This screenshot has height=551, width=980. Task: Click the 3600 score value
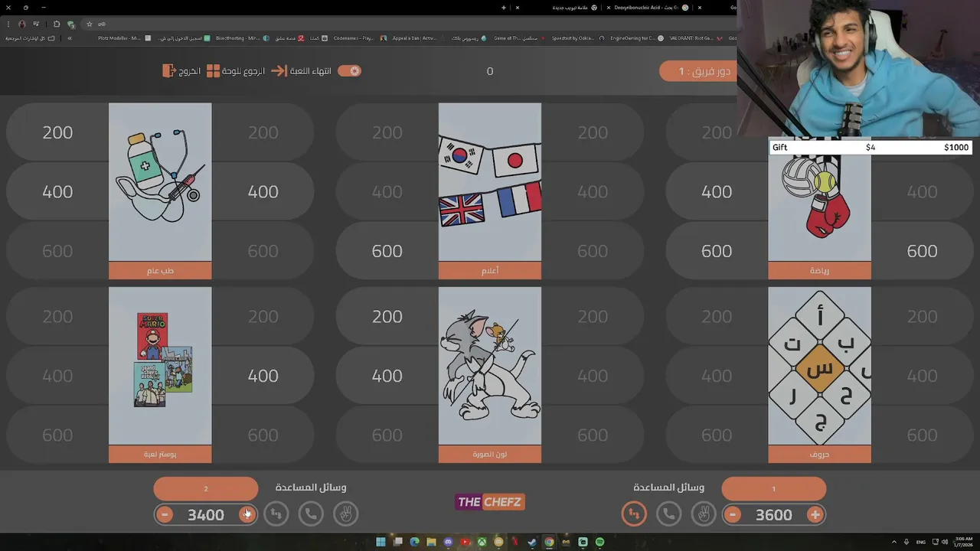pos(774,515)
